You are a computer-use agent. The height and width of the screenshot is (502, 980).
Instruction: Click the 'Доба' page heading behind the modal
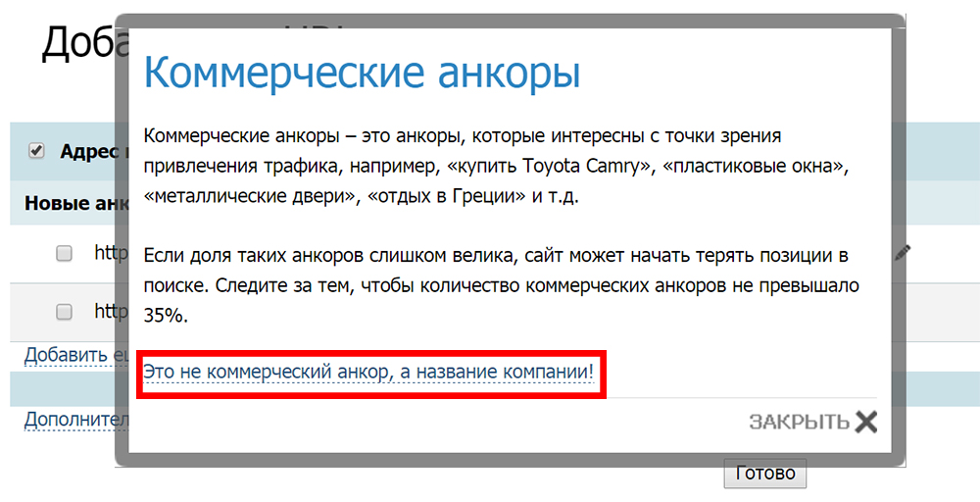78,44
